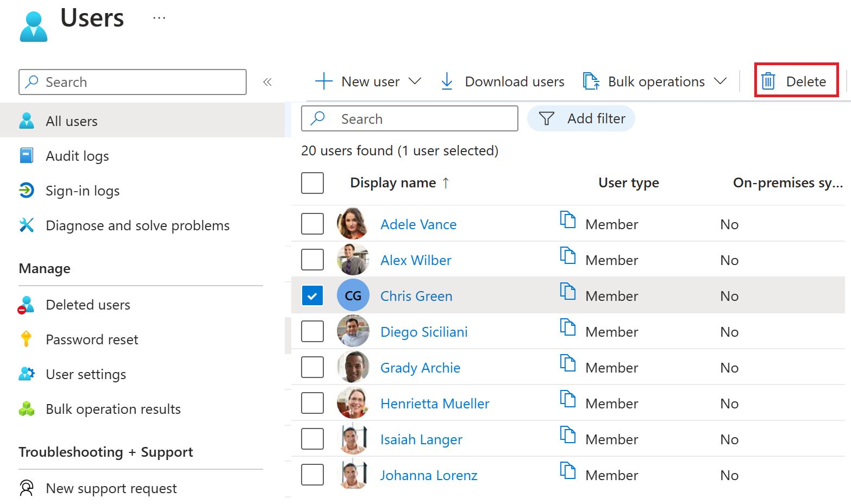
Task: Open Bulk operations via its icon
Action: click(x=591, y=81)
